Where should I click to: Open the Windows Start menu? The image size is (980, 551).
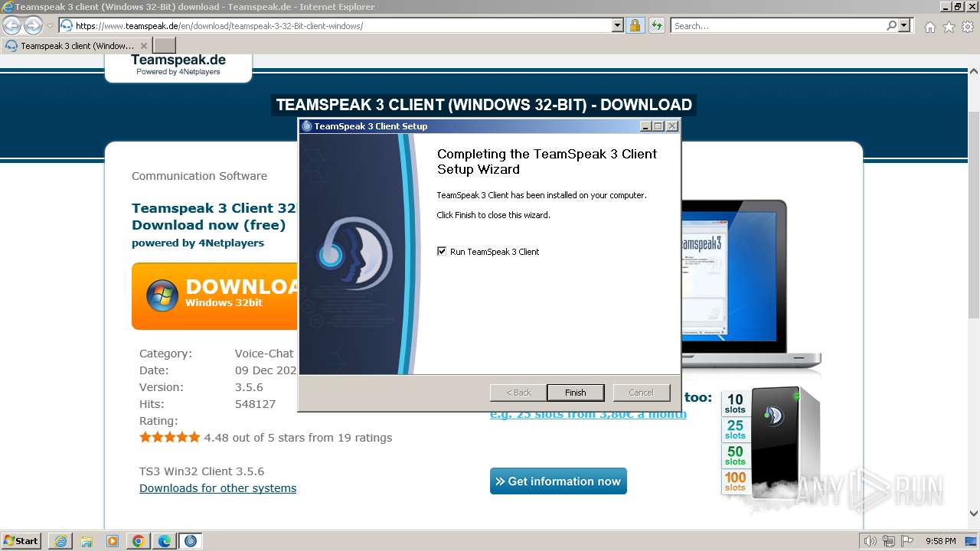pos(21,540)
